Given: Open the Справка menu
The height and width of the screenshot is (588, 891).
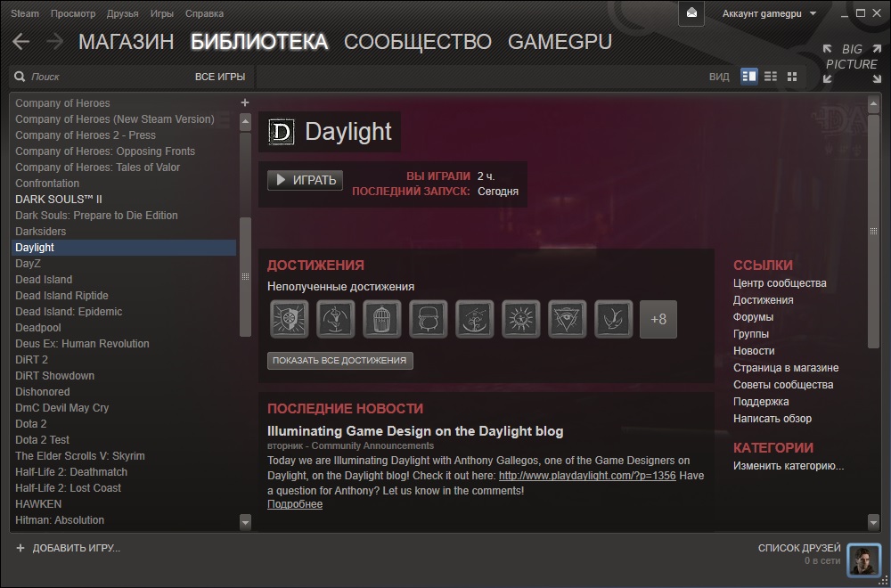Looking at the screenshot, I should click(205, 13).
